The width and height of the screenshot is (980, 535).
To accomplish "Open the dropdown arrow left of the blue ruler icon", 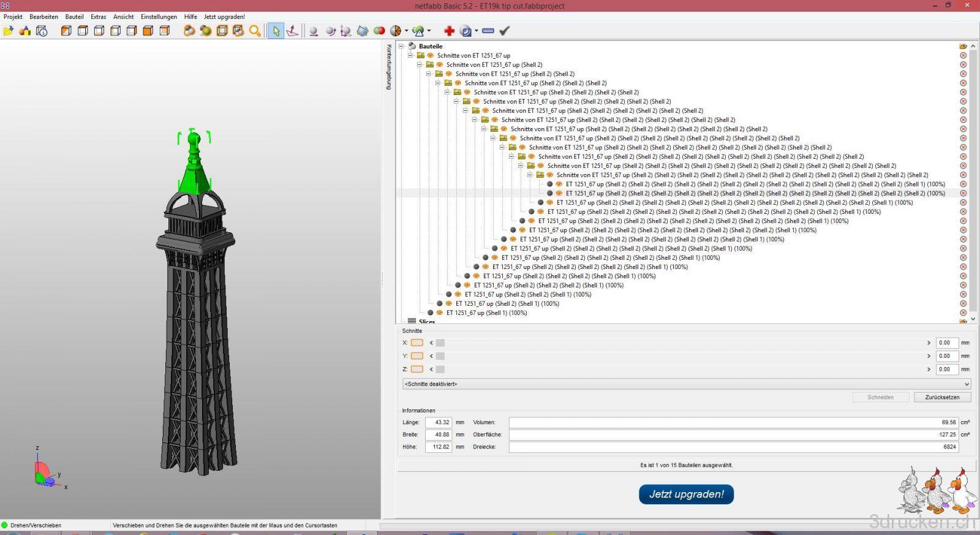I will click(476, 31).
